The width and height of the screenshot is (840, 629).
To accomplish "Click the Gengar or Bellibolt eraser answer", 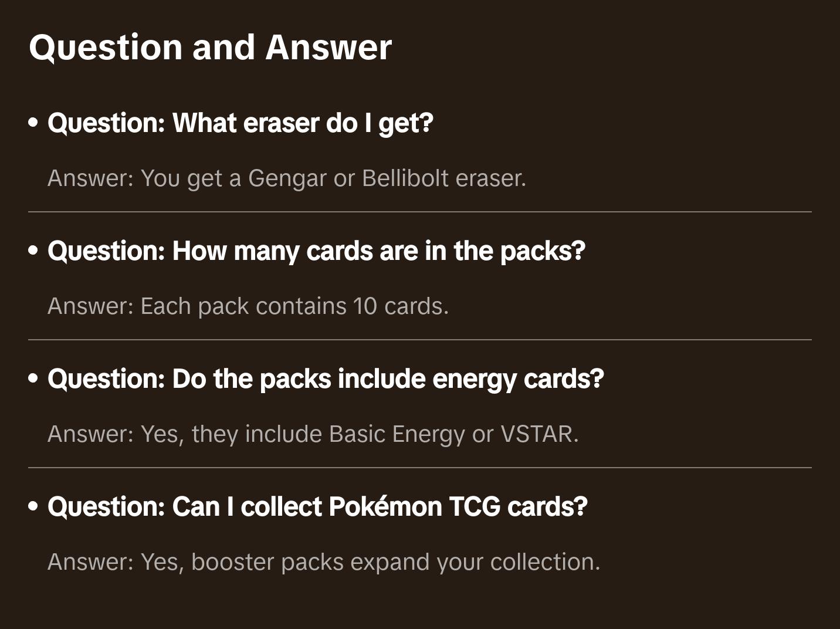I will coord(287,178).
